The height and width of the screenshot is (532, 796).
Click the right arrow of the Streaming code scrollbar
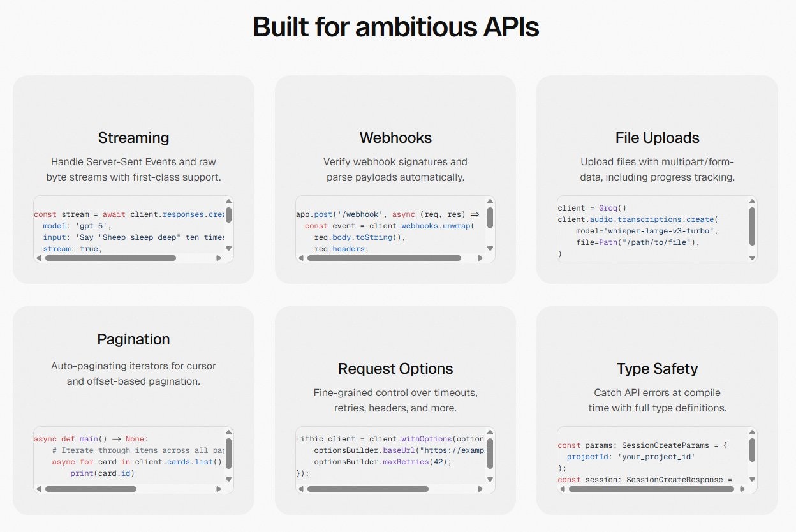219,258
